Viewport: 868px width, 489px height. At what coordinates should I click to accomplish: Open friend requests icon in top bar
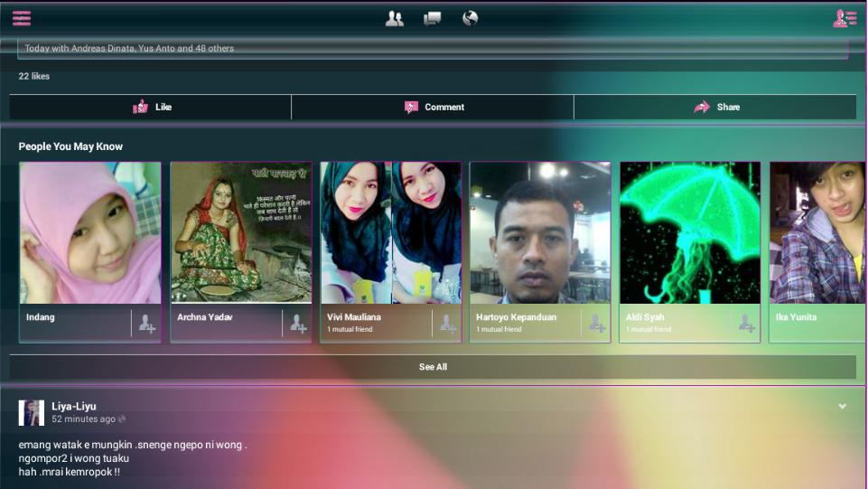click(x=395, y=18)
